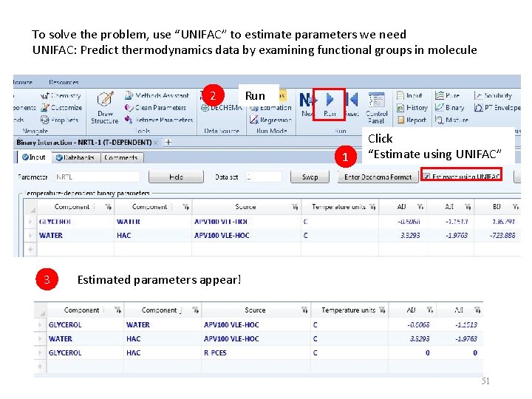The width and height of the screenshot is (532, 399).
Task: Click the Swap button
Action: (310, 177)
